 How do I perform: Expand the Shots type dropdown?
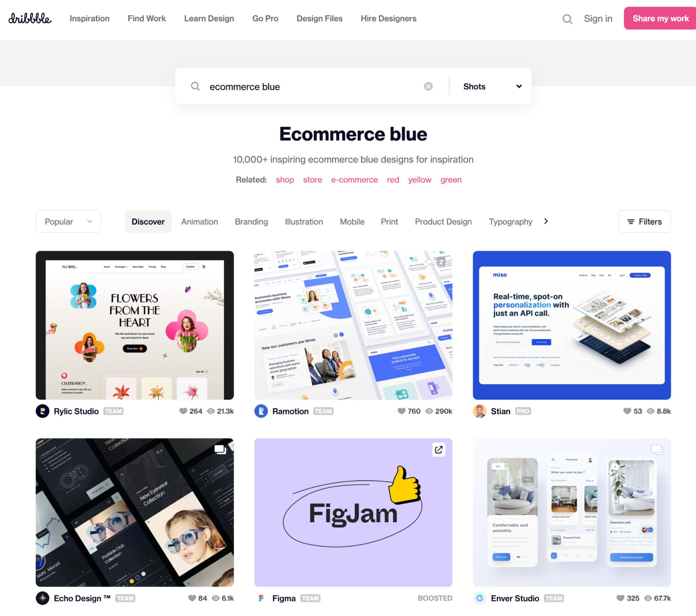(491, 86)
